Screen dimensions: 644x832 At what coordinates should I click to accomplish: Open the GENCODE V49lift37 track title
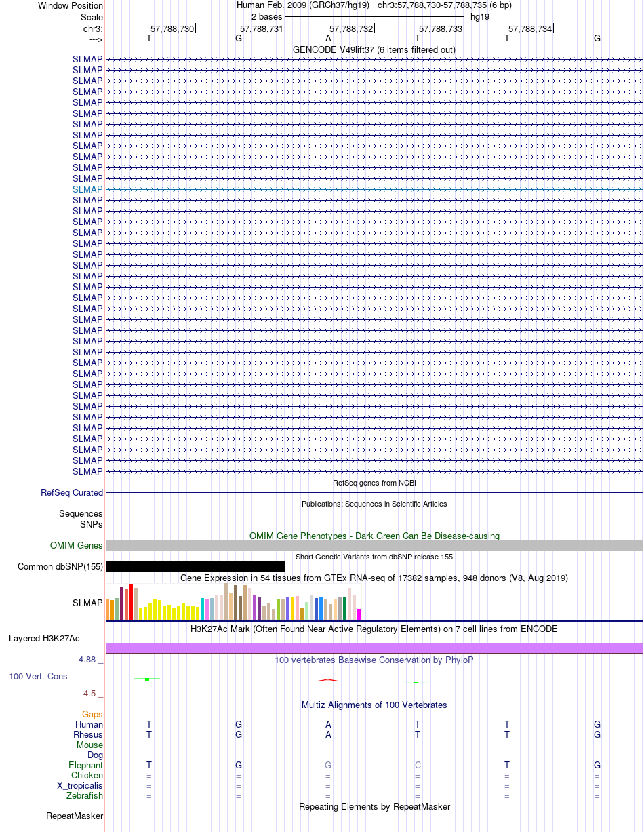(x=374, y=50)
